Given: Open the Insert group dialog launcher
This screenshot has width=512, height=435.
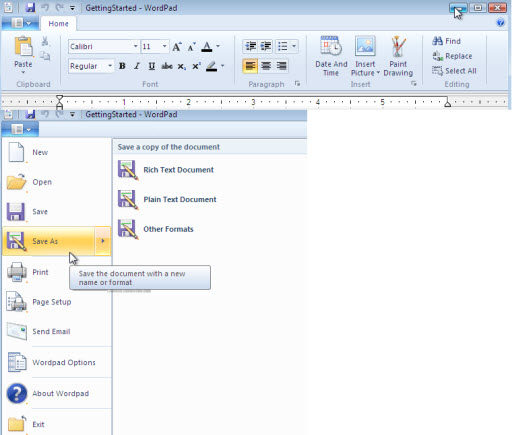Looking at the screenshot, I should (414, 84).
